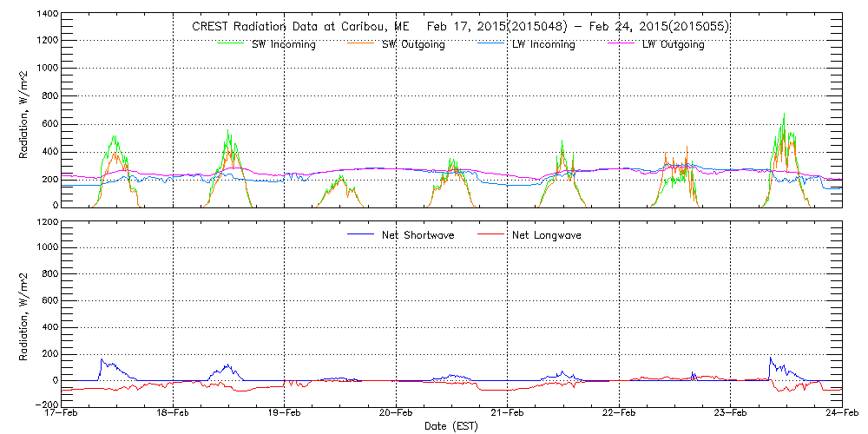Screen dimensions: 868x434
Task: Click the 20-Feb date tick label
Action: point(396,415)
